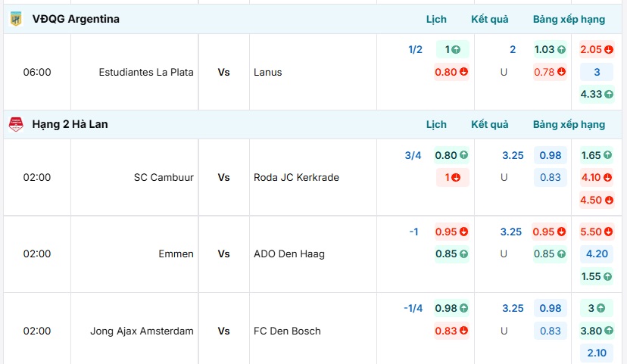Click the 1.03 over odds for Estudiantes match

[x=550, y=50]
